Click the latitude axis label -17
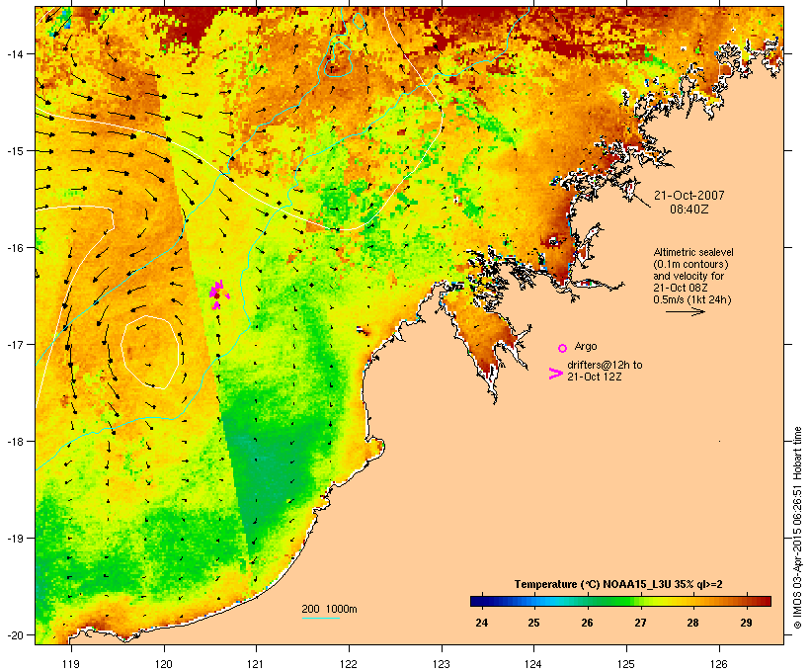The height and width of the screenshot is (672, 810). [14, 344]
